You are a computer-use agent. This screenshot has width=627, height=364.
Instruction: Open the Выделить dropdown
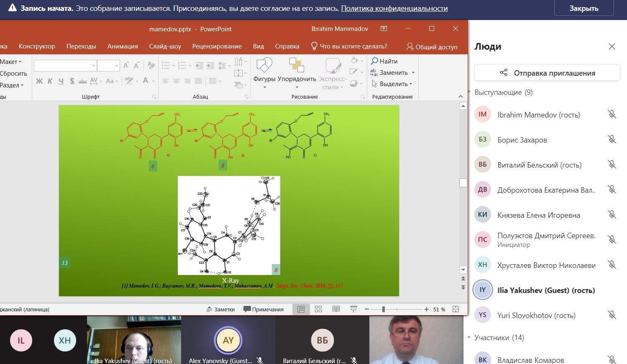click(392, 84)
